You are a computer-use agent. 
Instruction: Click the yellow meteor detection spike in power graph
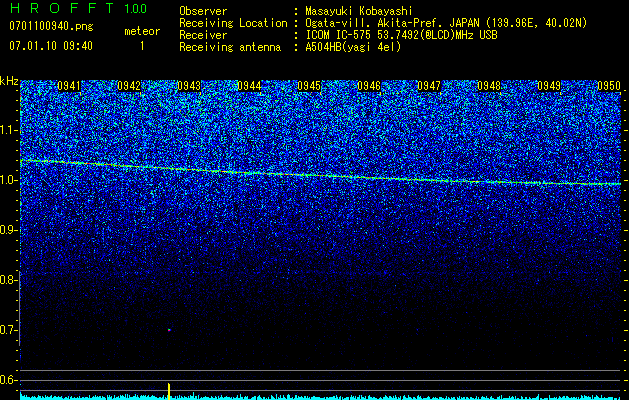[169, 391]
